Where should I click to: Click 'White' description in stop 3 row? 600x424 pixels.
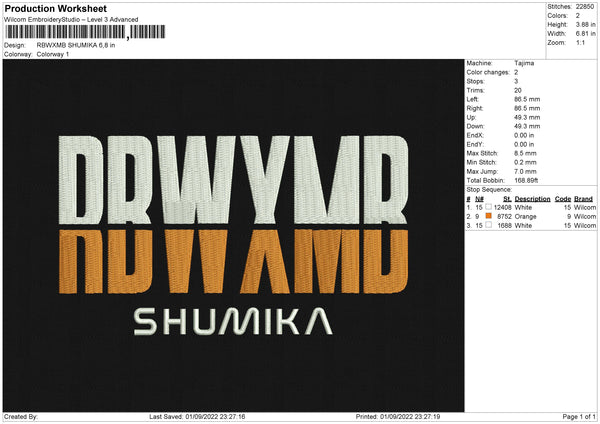click(523, 226)
